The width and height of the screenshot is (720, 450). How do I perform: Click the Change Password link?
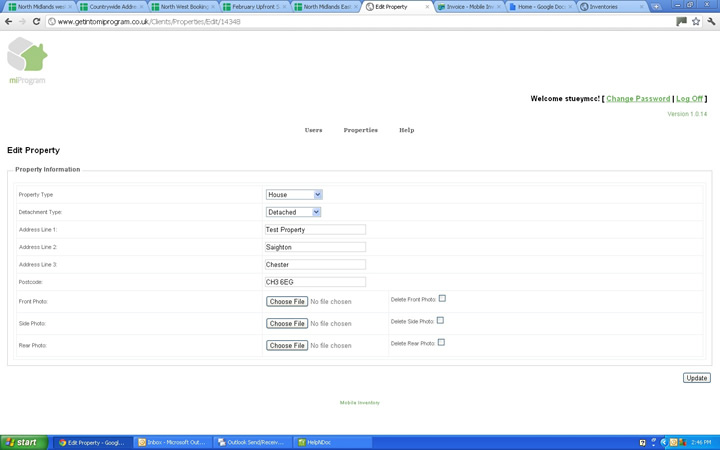coord(638,99)
